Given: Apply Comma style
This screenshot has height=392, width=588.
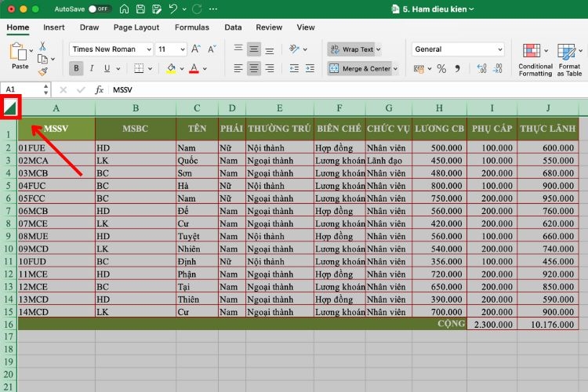Looking at the screenshot, I should point(457,68).
